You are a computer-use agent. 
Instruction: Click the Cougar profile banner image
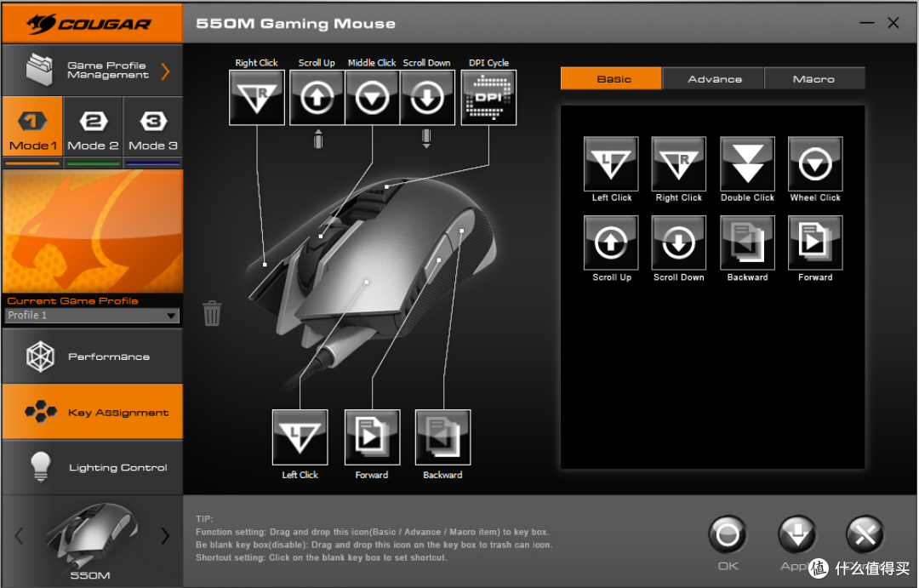coord(92,231)
